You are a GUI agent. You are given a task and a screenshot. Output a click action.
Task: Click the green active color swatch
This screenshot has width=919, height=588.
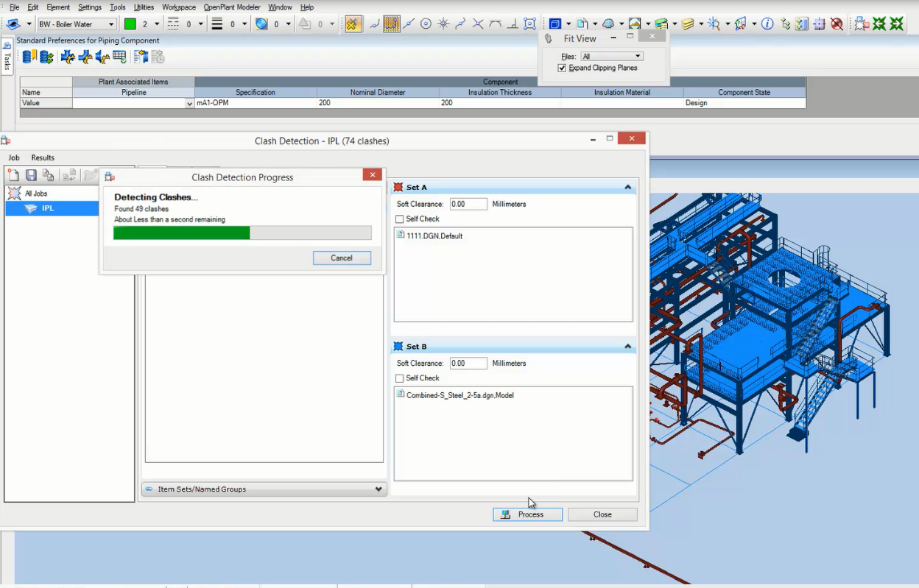(x=130, y=24)
